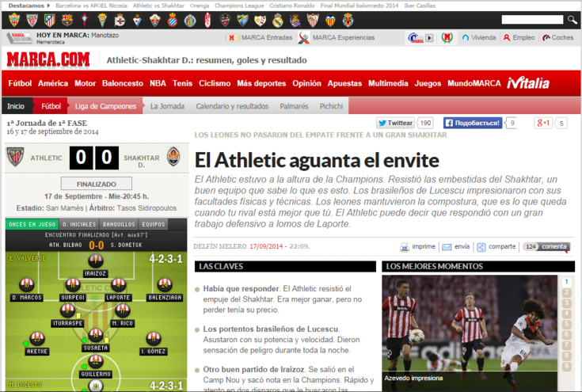Open the Hemeroteca link
The image size is (582, 392).
pos(50,42)
